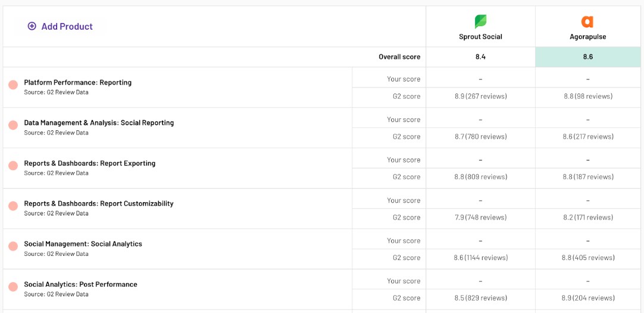This screenshot has height=313, width=644.
Task: Click the pink dot beside Report Customizability
Action: point(13,206)
